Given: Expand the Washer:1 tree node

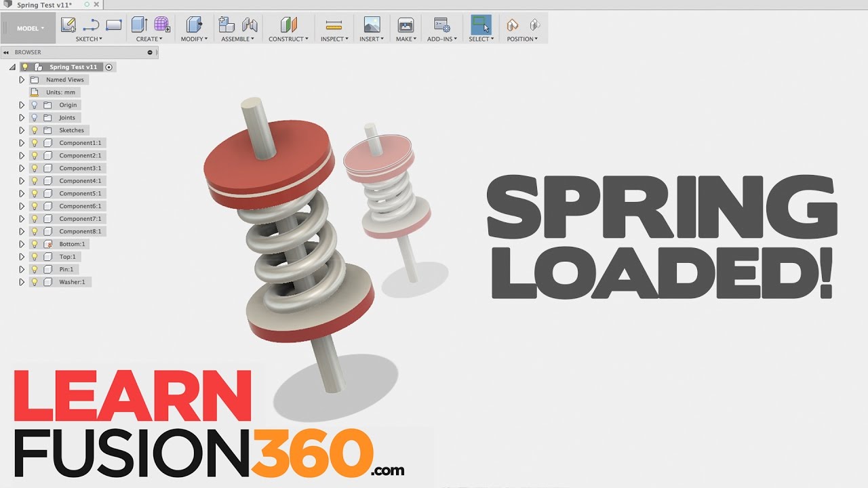Looking at the screenshot, I should pyautogui.click(x=22, y=282).
